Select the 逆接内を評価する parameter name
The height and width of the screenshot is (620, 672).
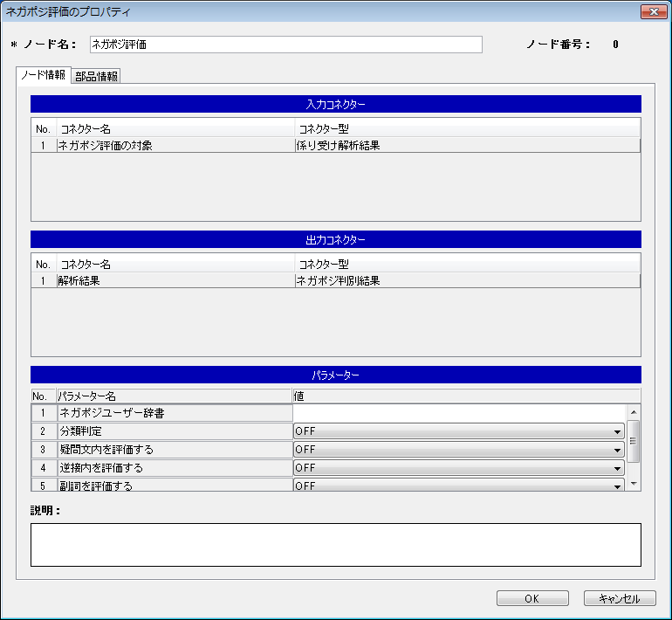[x=175, y=468]
